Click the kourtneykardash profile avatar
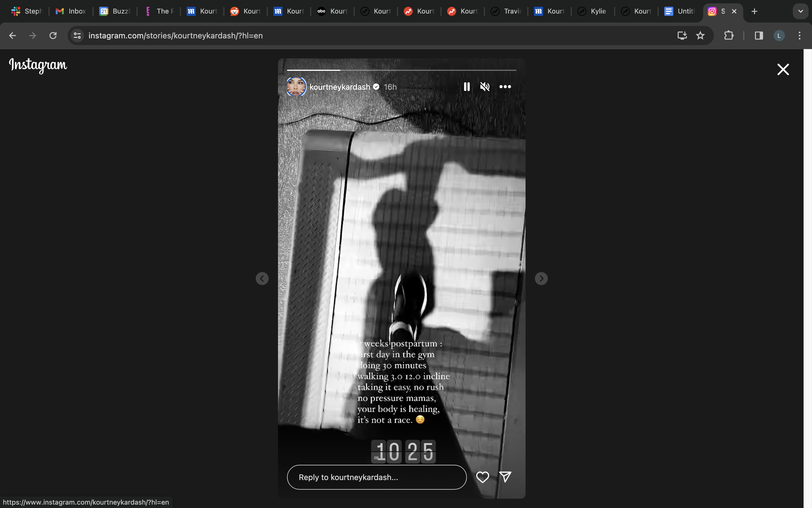Screen dimensions: 812x508 point(296,87)
